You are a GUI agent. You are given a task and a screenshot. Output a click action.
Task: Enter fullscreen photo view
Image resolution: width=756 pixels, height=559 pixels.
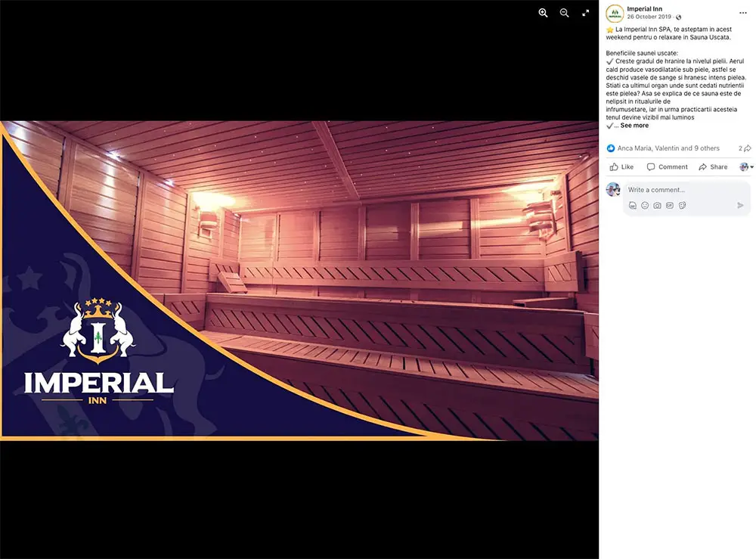[x=585, y=13]
